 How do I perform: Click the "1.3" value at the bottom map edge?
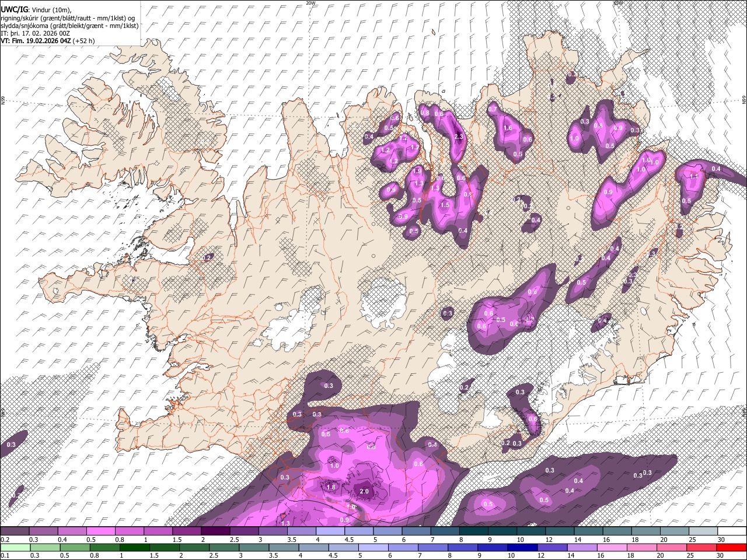click(285, 523)
